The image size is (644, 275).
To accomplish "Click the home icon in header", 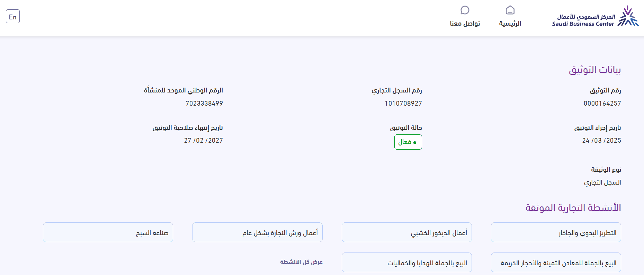I will (x=510, y=10).
